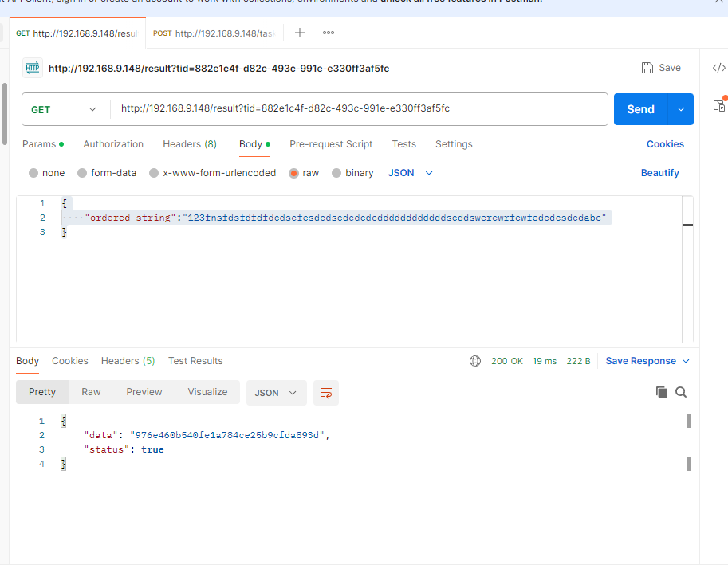Open the response Body tab
Image resolution: width=728 pixels, height=565 pixels.
[27, 361]
